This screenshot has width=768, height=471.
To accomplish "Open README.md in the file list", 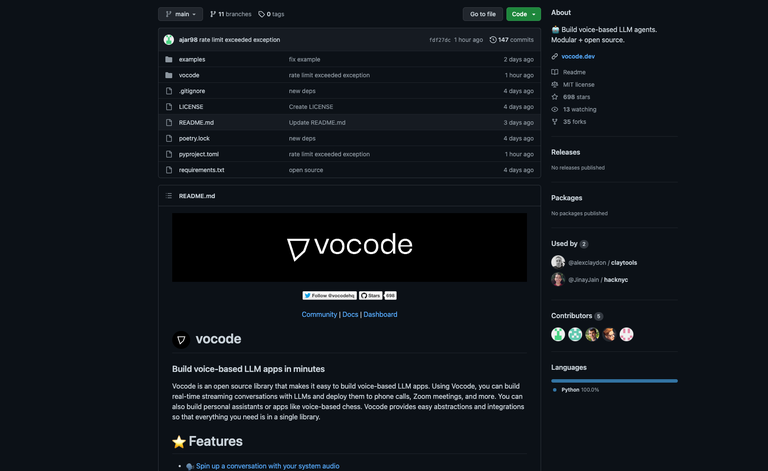I will coord(196,122).
